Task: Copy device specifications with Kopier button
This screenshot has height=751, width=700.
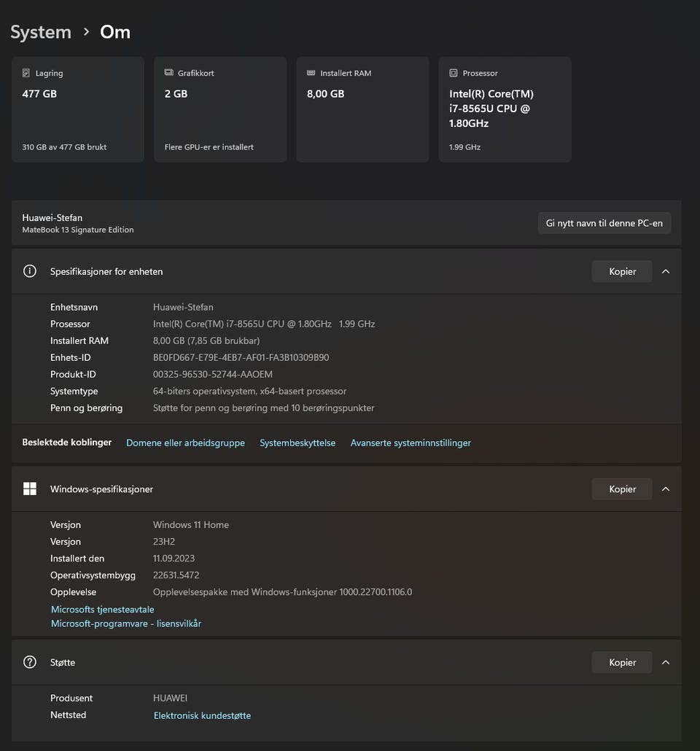Action: click(x=622, y=271)
